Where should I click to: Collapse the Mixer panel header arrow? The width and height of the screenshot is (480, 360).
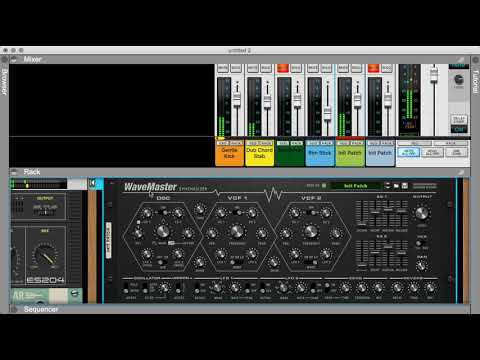14,60
